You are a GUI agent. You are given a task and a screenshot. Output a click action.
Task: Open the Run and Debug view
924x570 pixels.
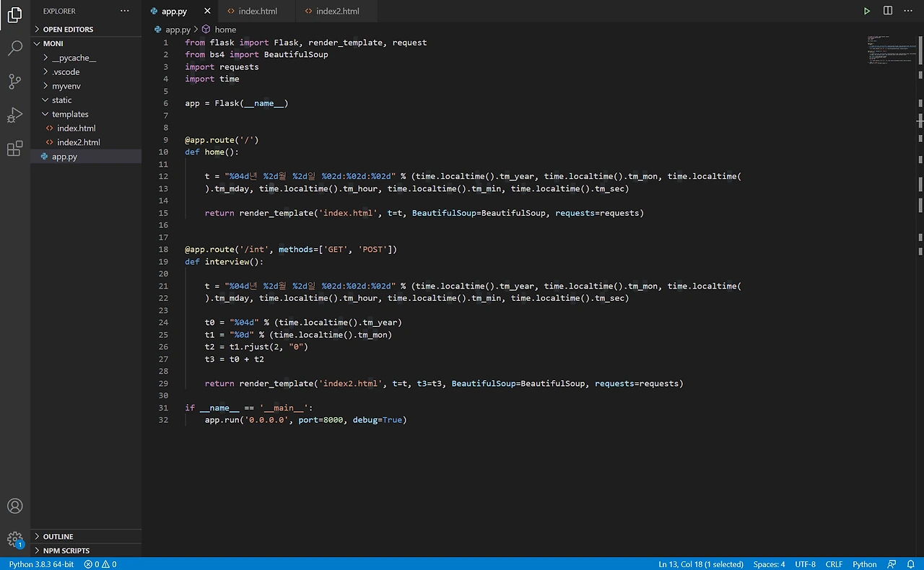14,115
